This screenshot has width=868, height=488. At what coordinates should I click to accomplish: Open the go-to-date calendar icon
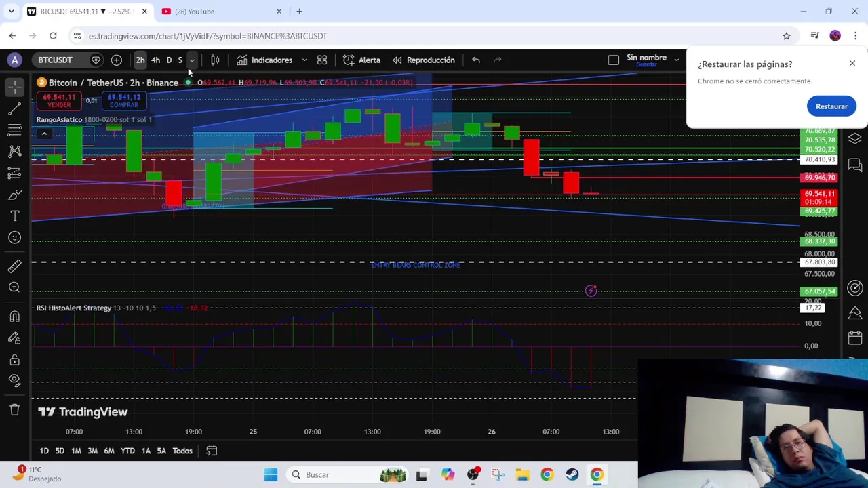click(212, 451)
